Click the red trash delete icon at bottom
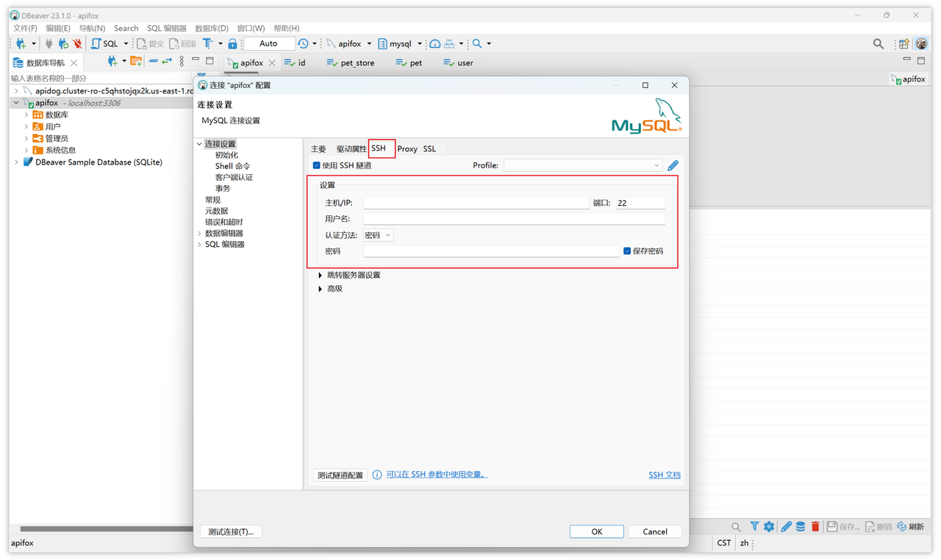 point(815,527)
